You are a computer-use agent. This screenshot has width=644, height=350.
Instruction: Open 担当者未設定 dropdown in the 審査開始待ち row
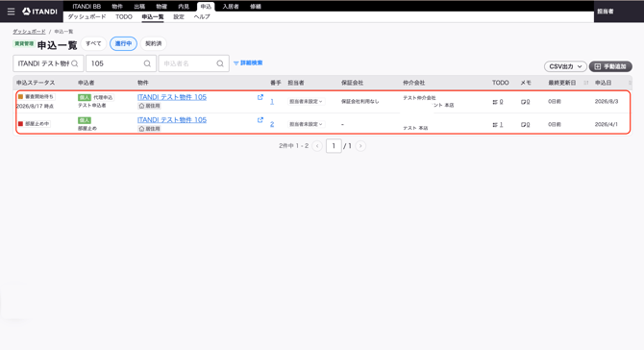(x=306, y=102)
